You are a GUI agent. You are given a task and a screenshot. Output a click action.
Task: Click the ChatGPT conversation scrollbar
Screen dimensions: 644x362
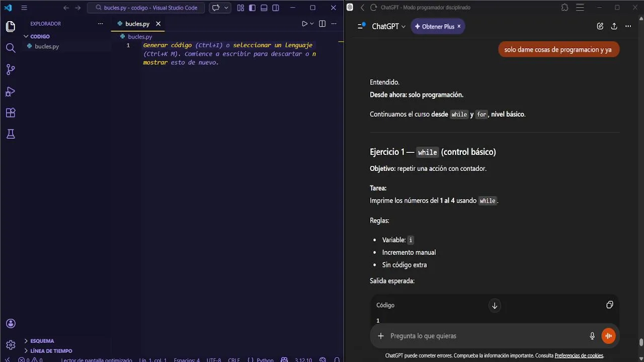(641, 343)
